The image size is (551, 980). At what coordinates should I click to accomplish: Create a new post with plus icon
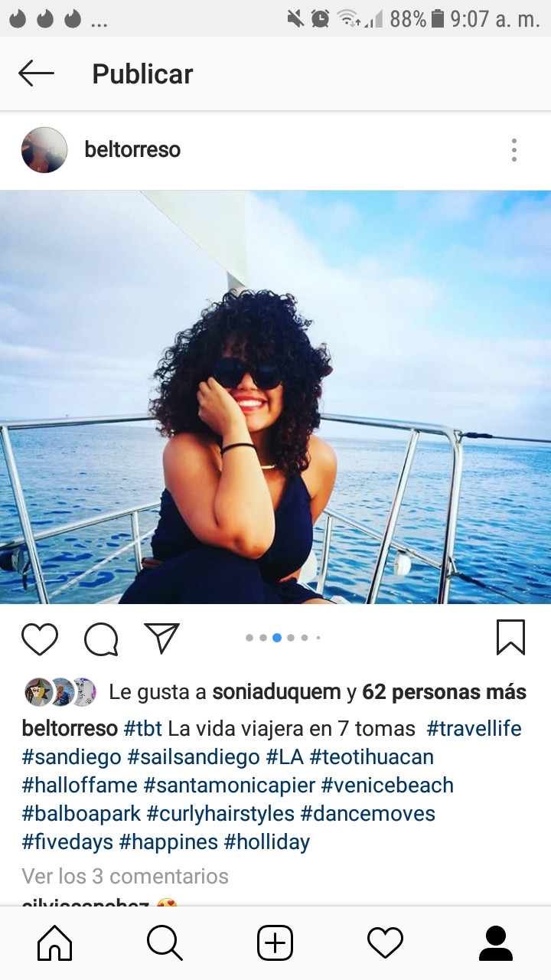coord(275,943)
